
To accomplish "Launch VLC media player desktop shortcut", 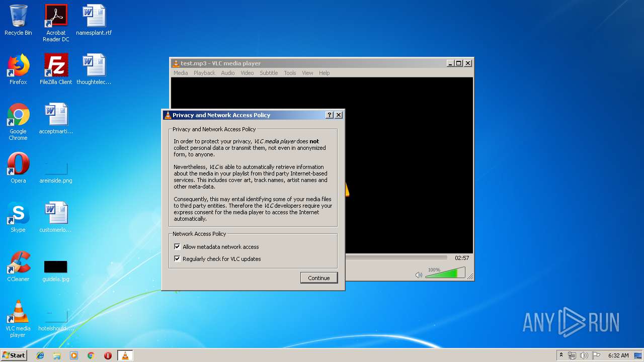I will click(18, 319).
